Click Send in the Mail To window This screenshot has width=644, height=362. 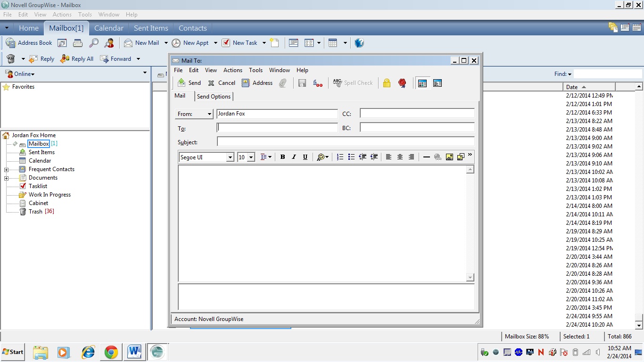[x=189, y=83]
